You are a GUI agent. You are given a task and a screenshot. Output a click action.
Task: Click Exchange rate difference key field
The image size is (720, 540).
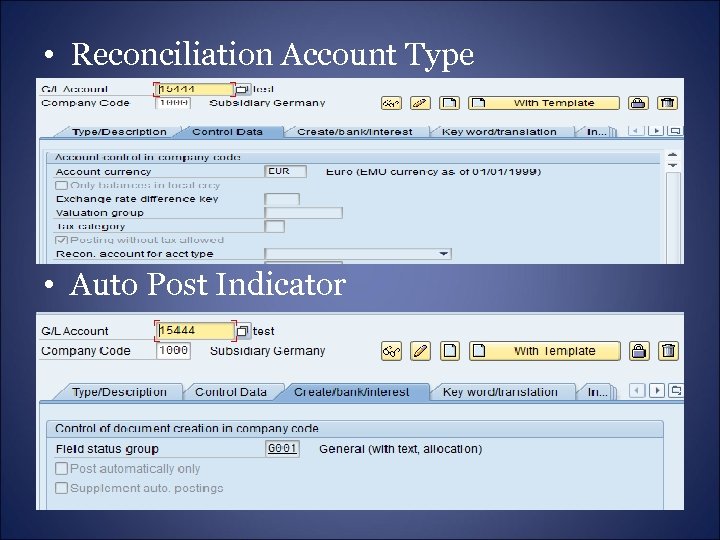(x=282, y=199)
